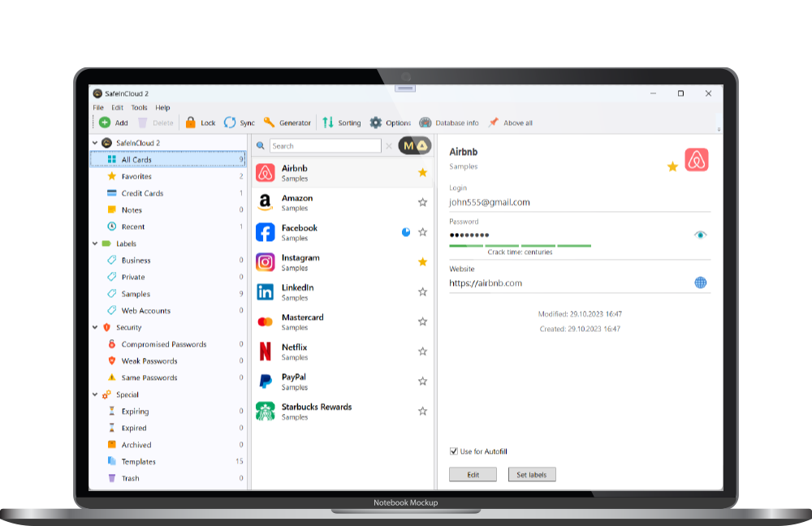The width and height of the screenshot is (812, 526).
Task: Click the Facebook one-time password timer icon
Action: click(x=406, y=232)
